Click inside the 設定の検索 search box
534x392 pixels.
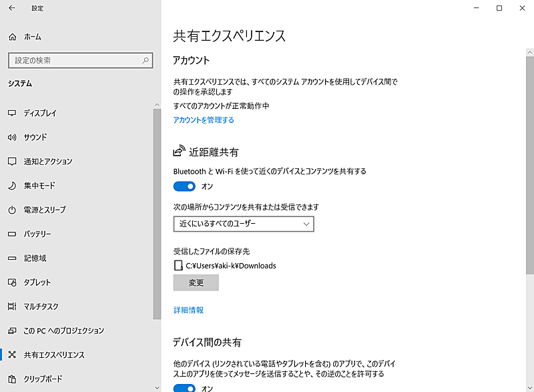coord(80,60)
